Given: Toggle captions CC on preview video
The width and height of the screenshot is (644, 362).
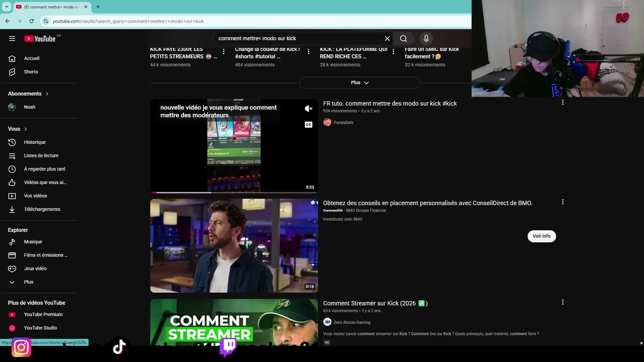Looking at the screenshot, I should (308, 125).
